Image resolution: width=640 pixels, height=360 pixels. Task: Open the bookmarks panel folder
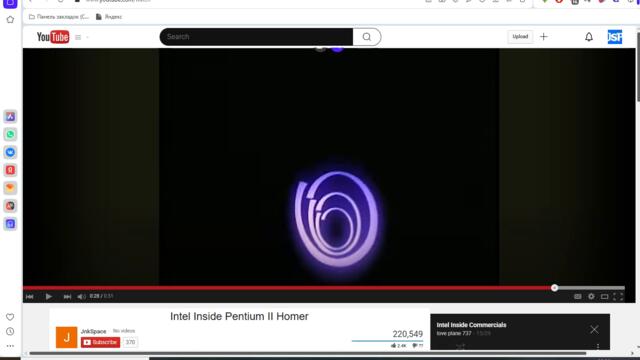[59, 17]
